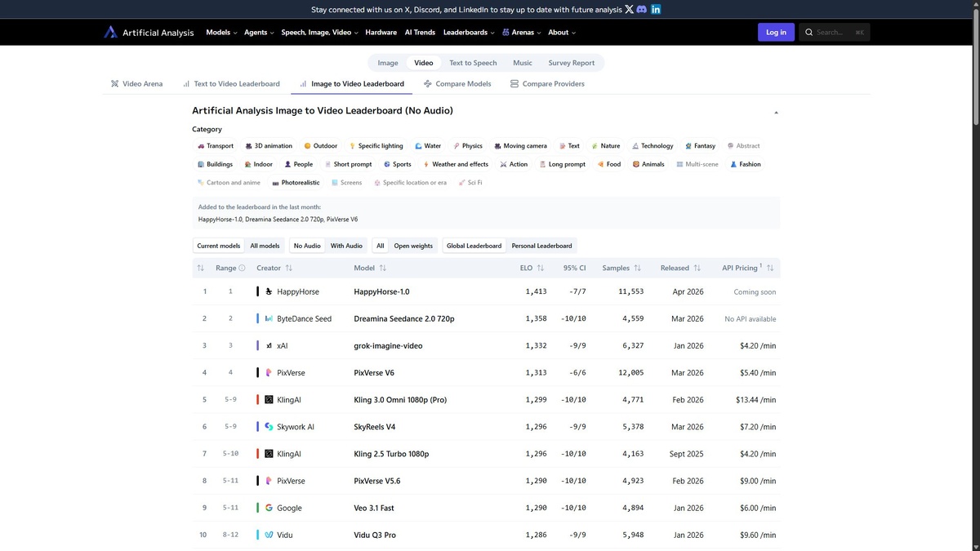This screenshot has height=551, width=980.
Task: Toggle the Water category filter
Action: point(428,146)
